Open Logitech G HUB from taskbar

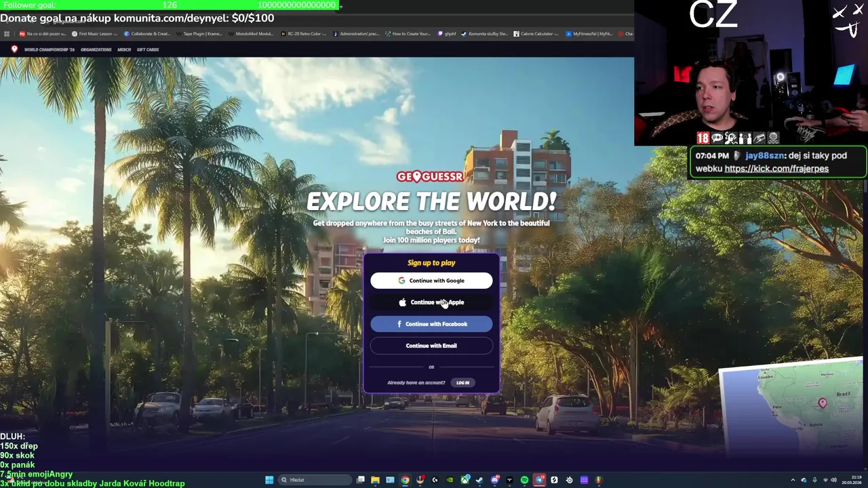tap(435, 480)
